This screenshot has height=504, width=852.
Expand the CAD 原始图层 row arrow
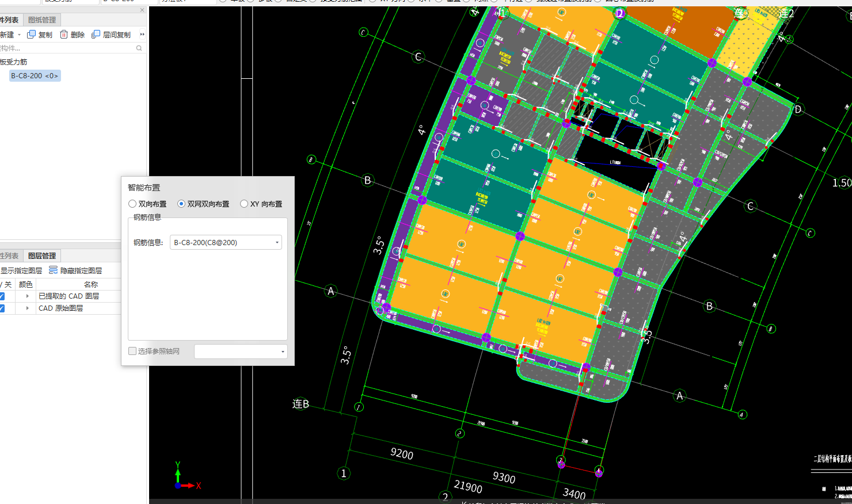tap(27, 308)
